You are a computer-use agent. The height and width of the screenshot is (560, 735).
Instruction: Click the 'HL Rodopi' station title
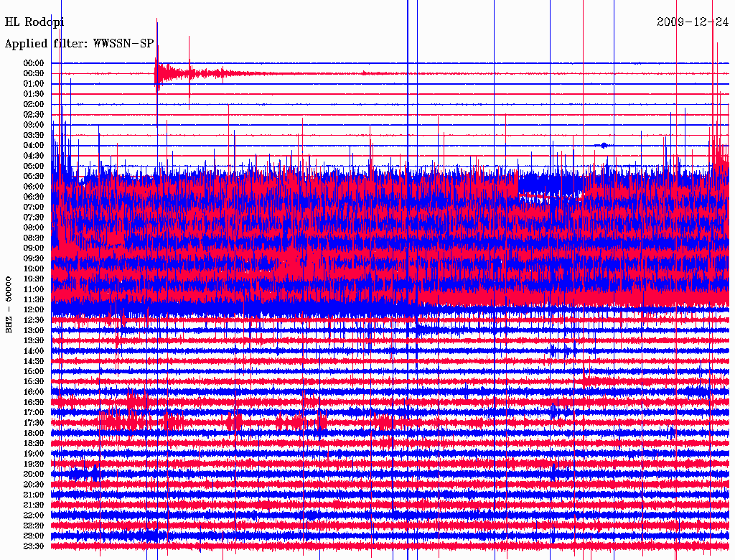(34, 22)
